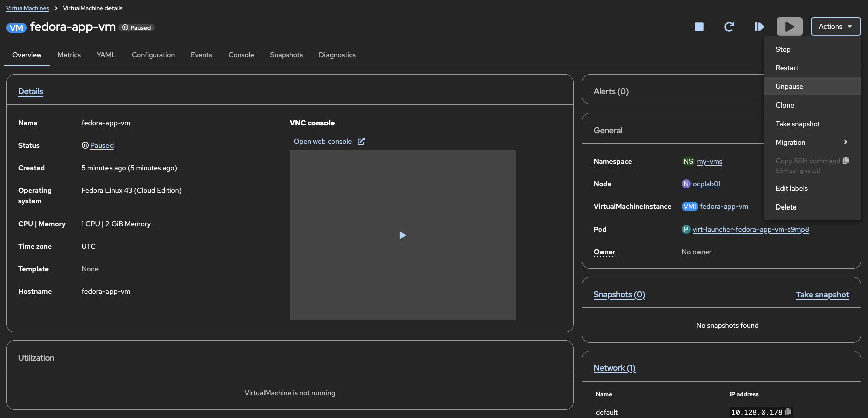Click the Stop VM square icon
Viewport: 868px width, 418px height.
click(699, 27)
